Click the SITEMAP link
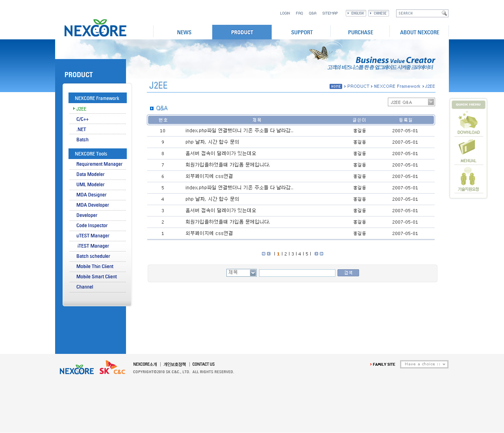 pyautogui.click(x=330, y=13)
